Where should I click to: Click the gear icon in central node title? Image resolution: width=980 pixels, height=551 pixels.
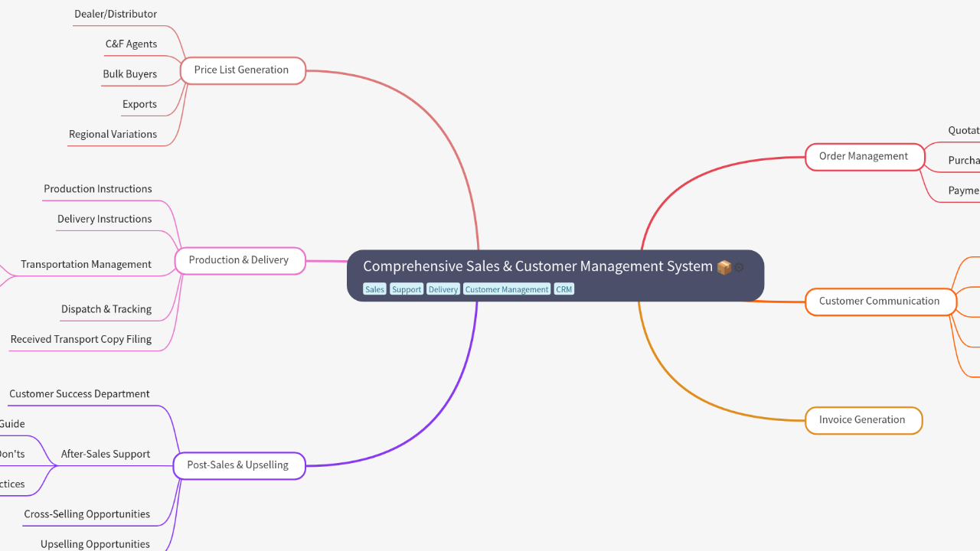(739, 268)
